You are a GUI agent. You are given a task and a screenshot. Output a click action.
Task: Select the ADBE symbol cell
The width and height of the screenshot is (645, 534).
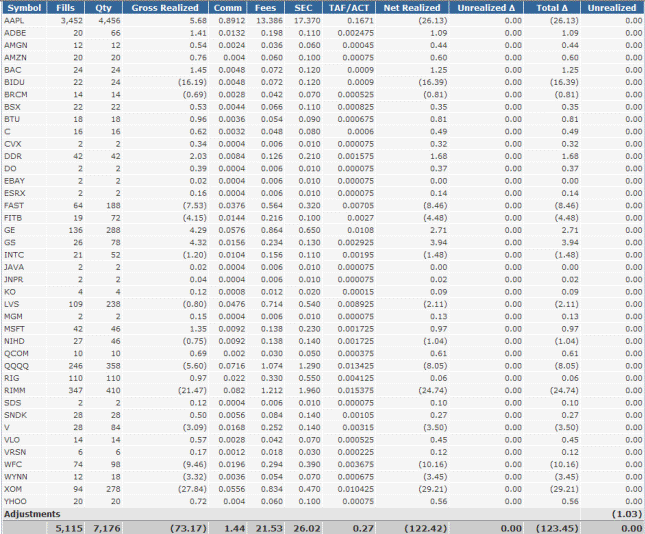(15, 33)
